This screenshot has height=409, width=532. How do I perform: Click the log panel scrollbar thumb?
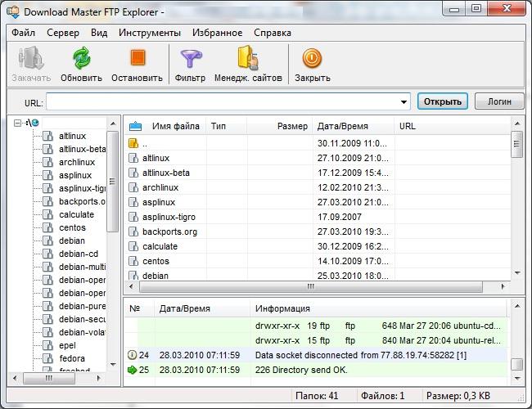click(x=517, y=365)
